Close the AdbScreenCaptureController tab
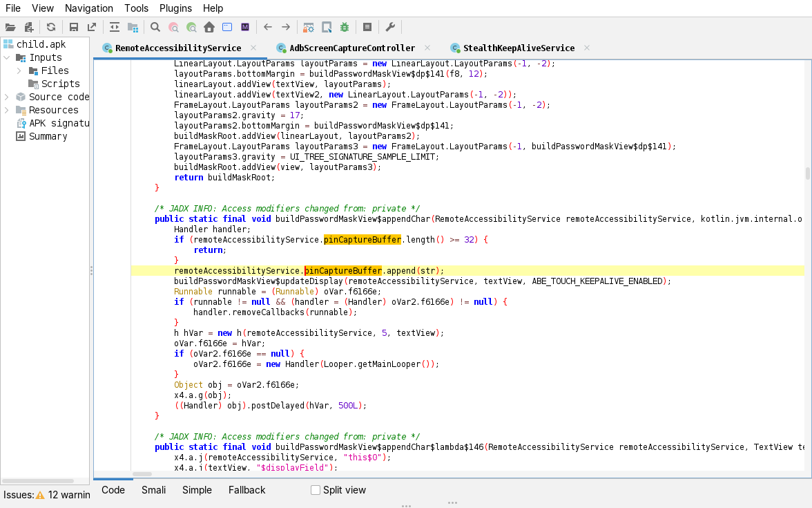This screenshot has width=812, height=508. 427,48
